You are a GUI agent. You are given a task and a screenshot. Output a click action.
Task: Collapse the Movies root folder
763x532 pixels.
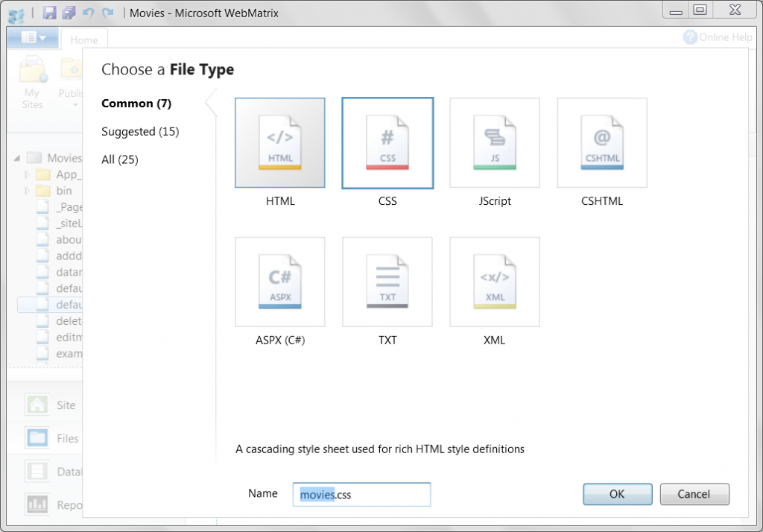(17, 158)
